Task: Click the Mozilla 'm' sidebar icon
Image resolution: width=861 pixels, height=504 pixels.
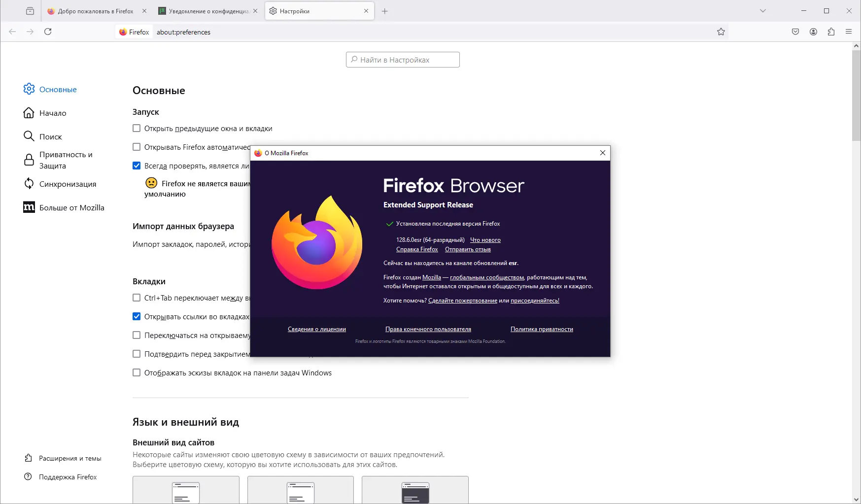Action: tap(29, 207)
